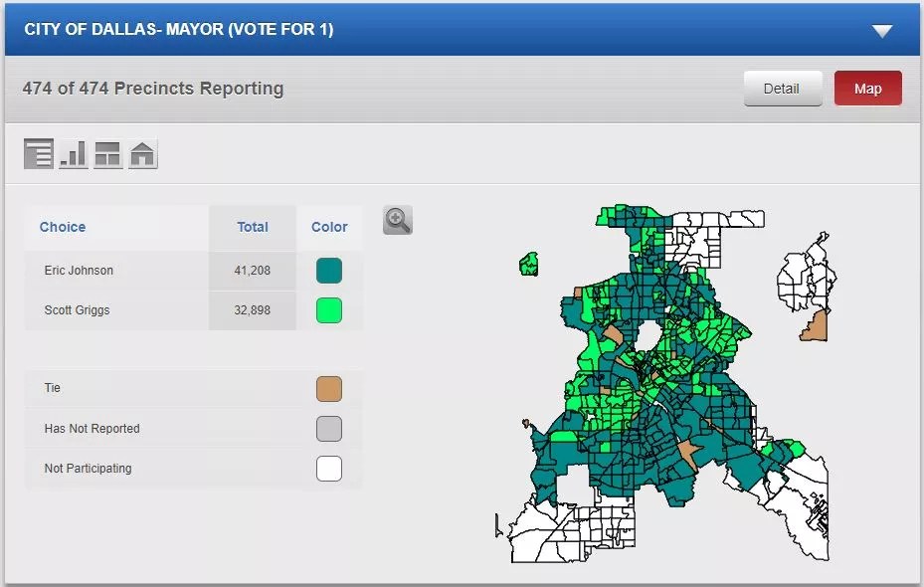
Task: Click the Color column header
Action: pos(329,227)
